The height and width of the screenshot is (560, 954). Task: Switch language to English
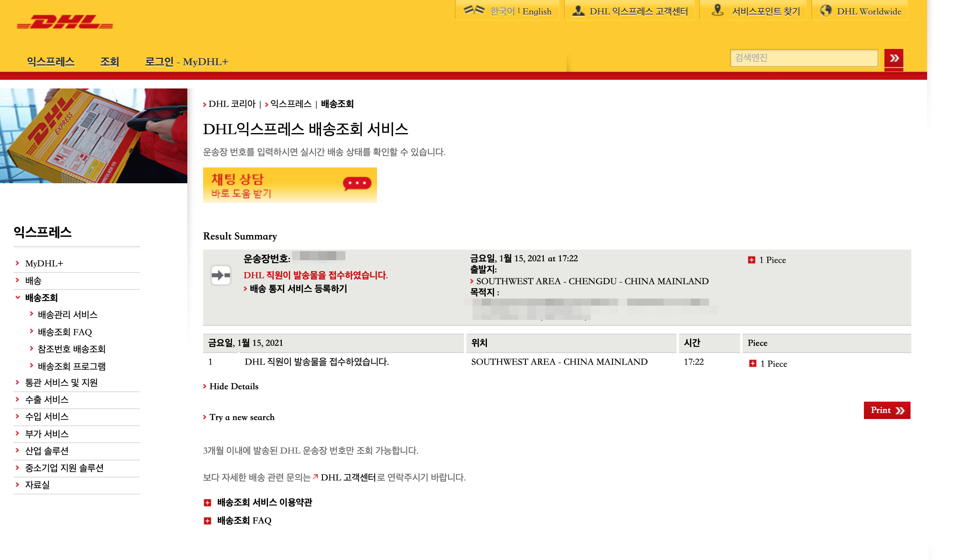pos(537,11)
